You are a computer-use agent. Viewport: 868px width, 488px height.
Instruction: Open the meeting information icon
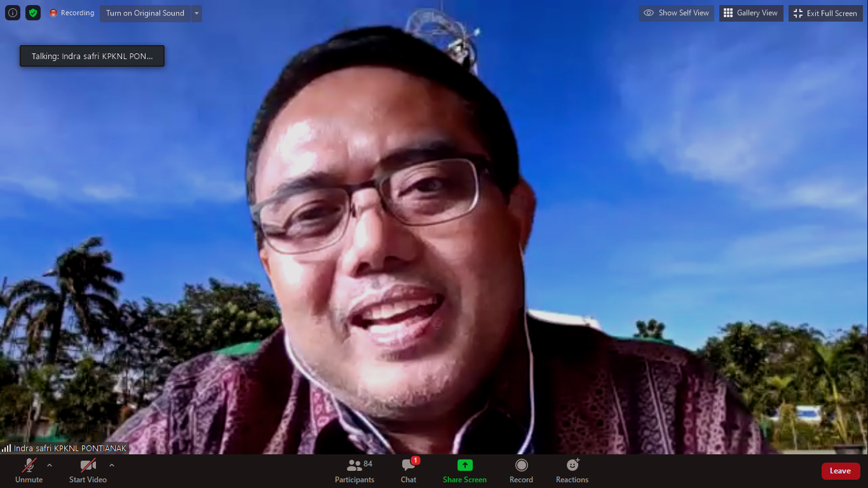point(13,13)
